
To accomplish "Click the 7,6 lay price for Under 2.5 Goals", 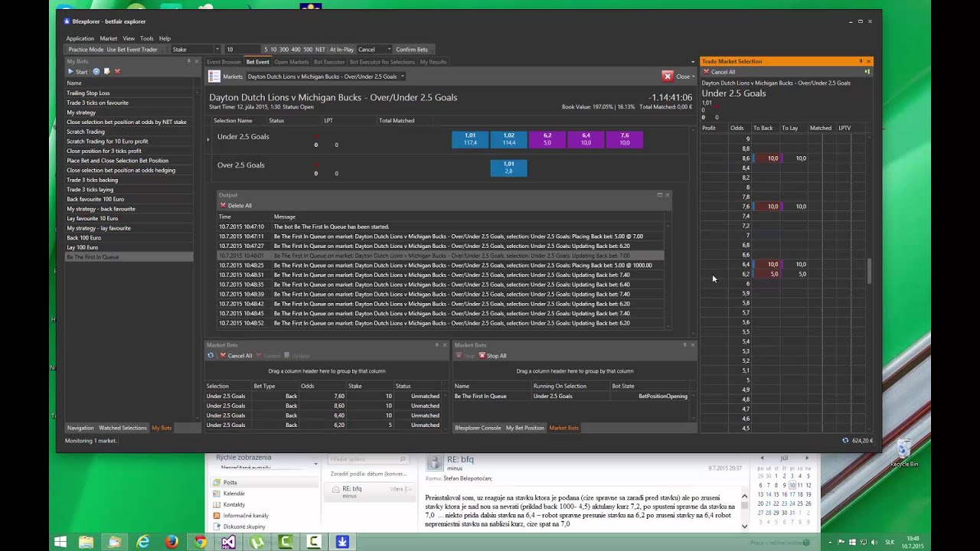I will (625, 139).
